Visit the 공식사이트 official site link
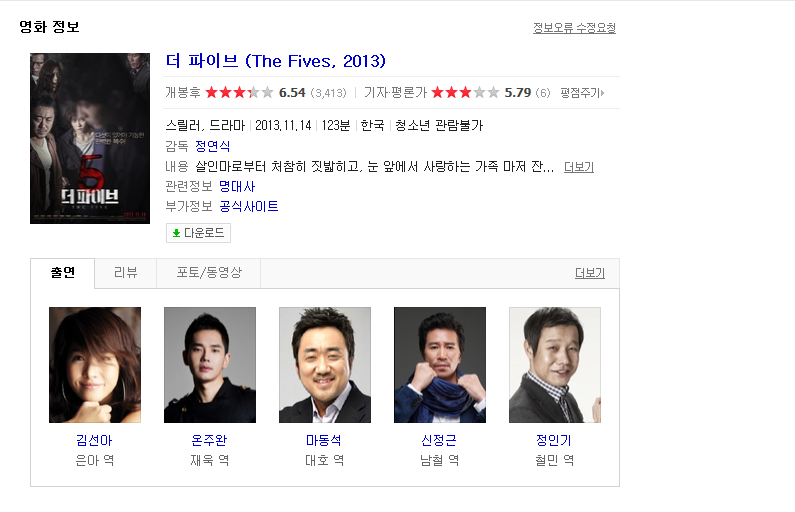This screenshot has width=795, height=512. (x=248, y=207)
